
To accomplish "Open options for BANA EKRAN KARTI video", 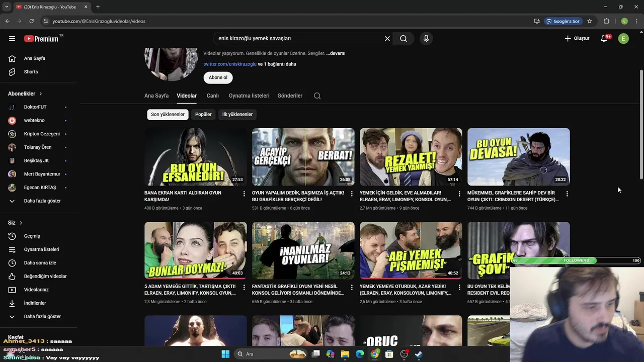I will point(244,194).
